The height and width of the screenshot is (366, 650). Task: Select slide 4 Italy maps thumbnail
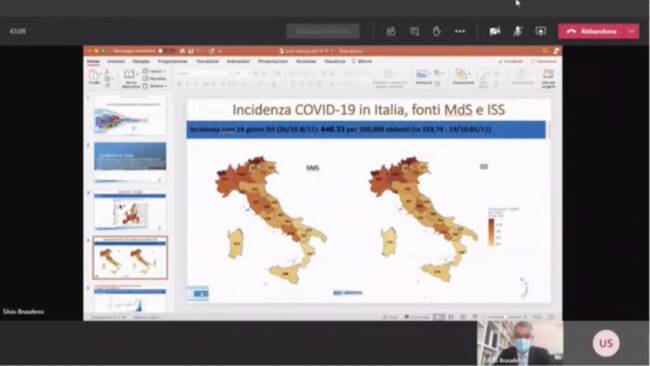(x=130, y=257)
